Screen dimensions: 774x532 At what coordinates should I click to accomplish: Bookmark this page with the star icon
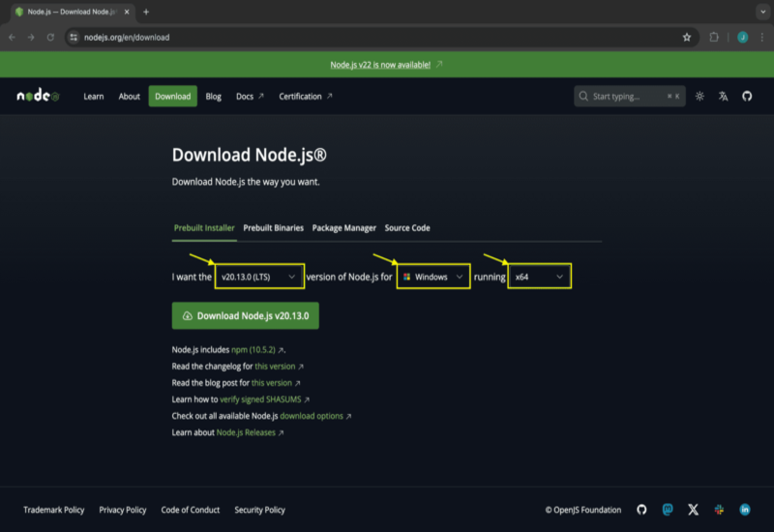coord(687,37)
